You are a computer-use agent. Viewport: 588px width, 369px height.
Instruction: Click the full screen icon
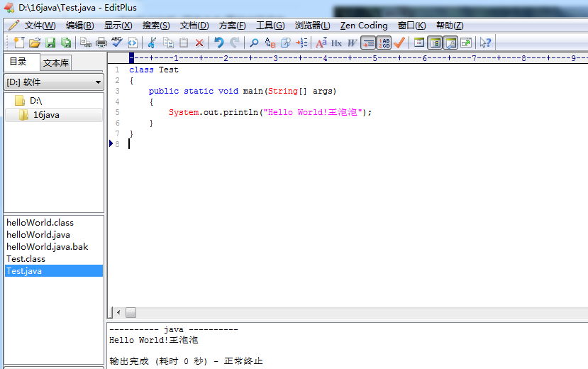466,43
